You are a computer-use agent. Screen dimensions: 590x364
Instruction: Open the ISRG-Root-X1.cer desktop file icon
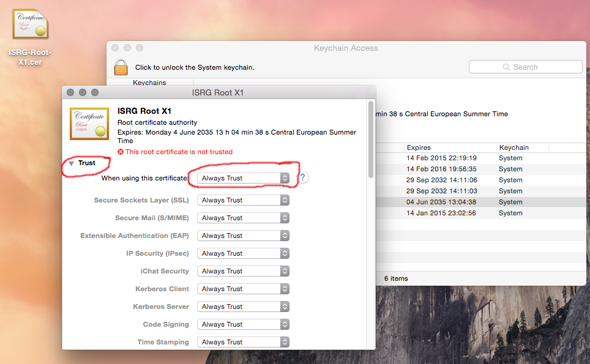click(30, 24)
